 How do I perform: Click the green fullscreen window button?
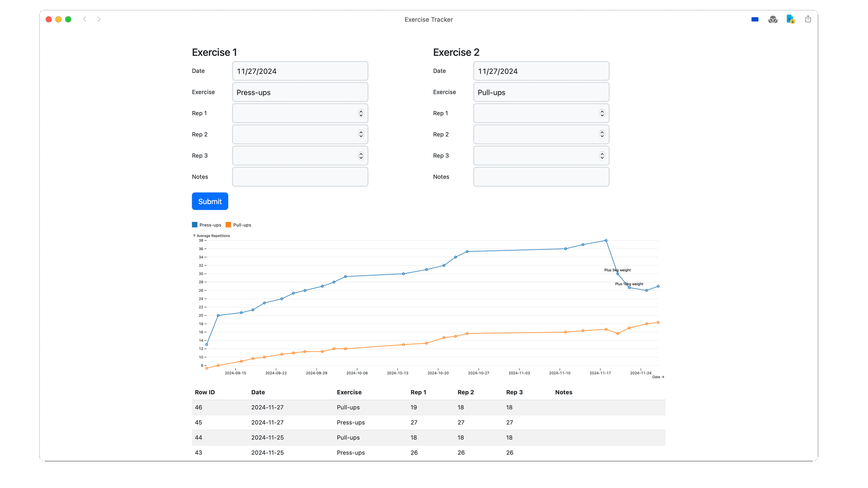pyautogui.click(x=68, y=19)
